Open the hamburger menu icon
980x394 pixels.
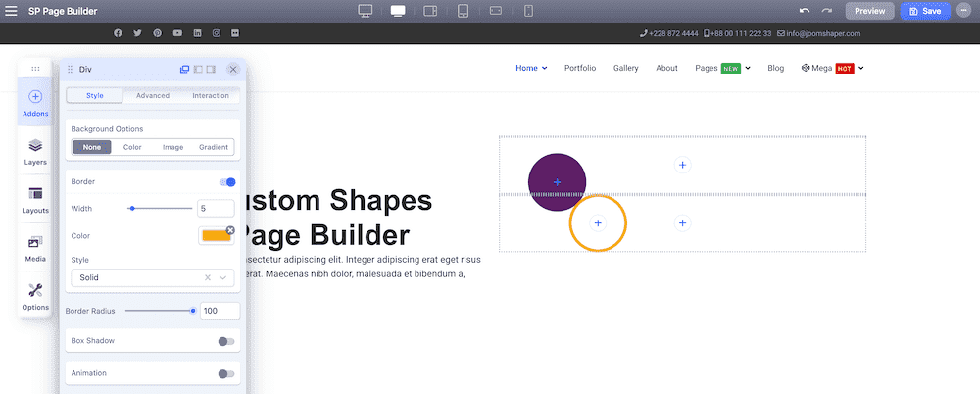pyautogui.click(x=11, y=11)
